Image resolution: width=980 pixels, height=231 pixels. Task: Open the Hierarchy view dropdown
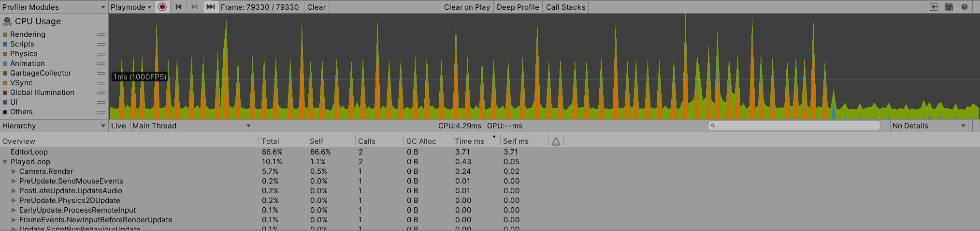coord(54,126)
